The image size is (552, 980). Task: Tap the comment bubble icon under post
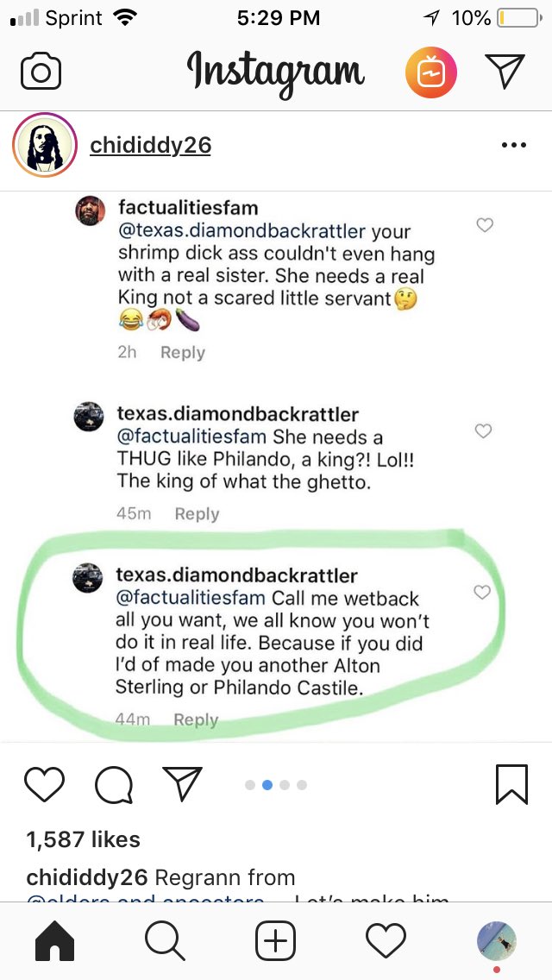pos(114,784)
